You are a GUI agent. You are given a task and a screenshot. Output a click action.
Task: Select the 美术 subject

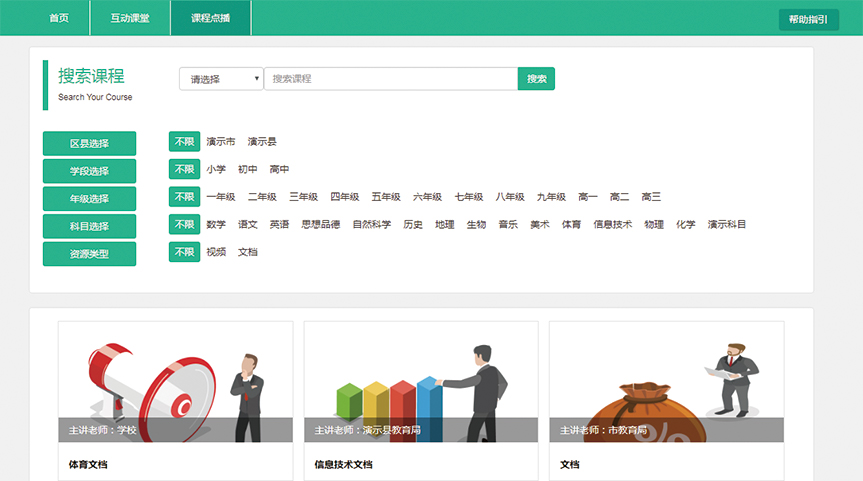[x=539, y=224]
